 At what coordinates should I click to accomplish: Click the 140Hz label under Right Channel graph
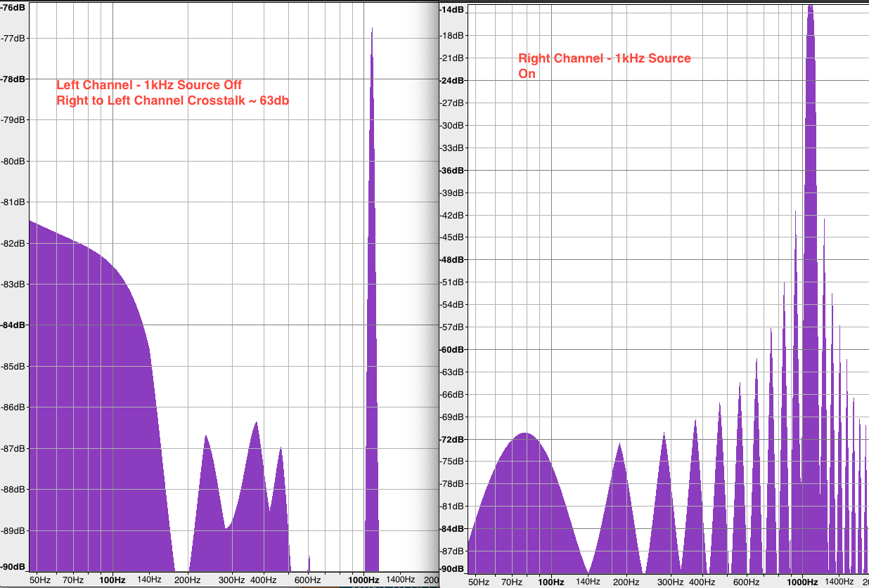coord(588,582)
